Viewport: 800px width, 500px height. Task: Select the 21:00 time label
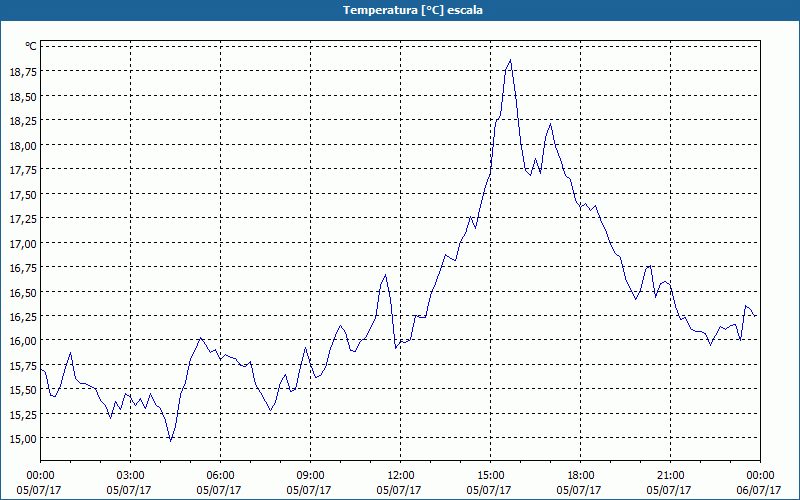coord(670,476)
